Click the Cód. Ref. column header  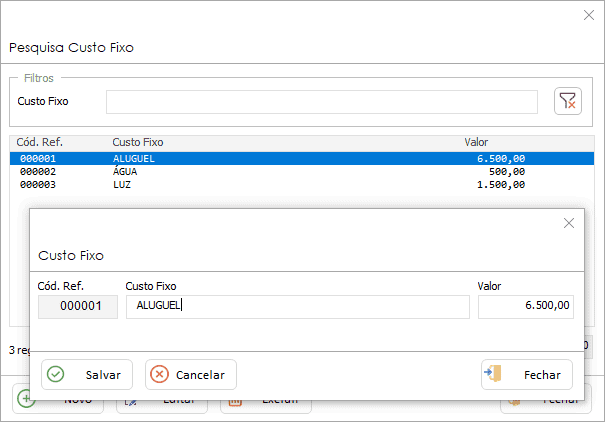39,142
